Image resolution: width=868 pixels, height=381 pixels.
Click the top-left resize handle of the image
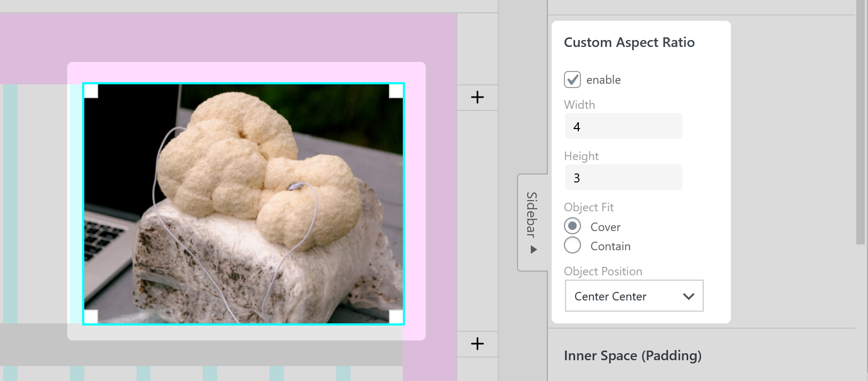click(x=91, y=91)
